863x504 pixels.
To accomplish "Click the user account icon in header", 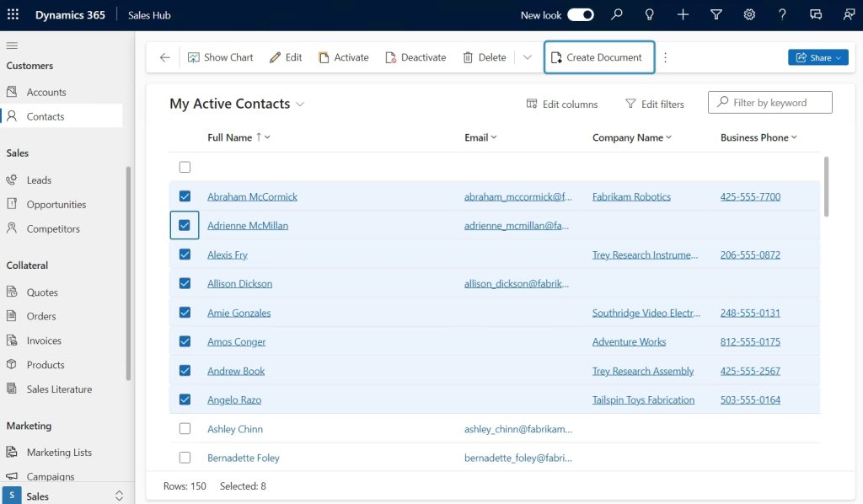I will tap(849, 15).
